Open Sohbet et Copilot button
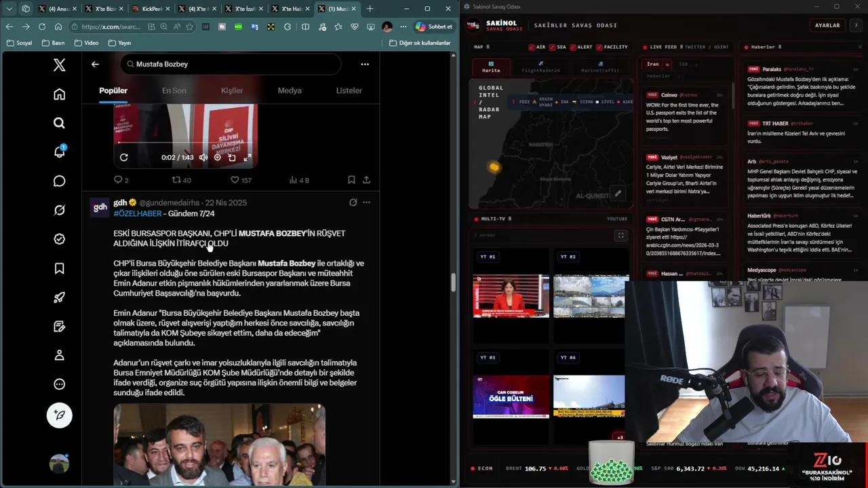 tap(434, 26)
